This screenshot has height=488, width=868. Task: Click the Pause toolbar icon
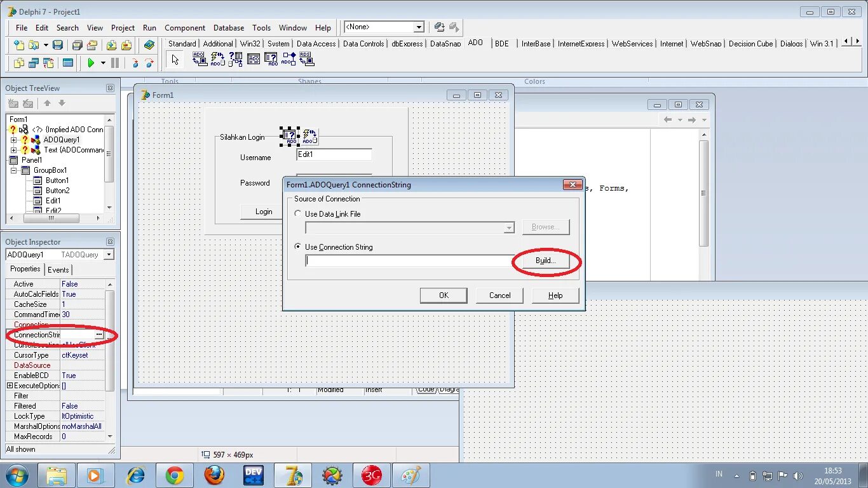tap(115, 63)
